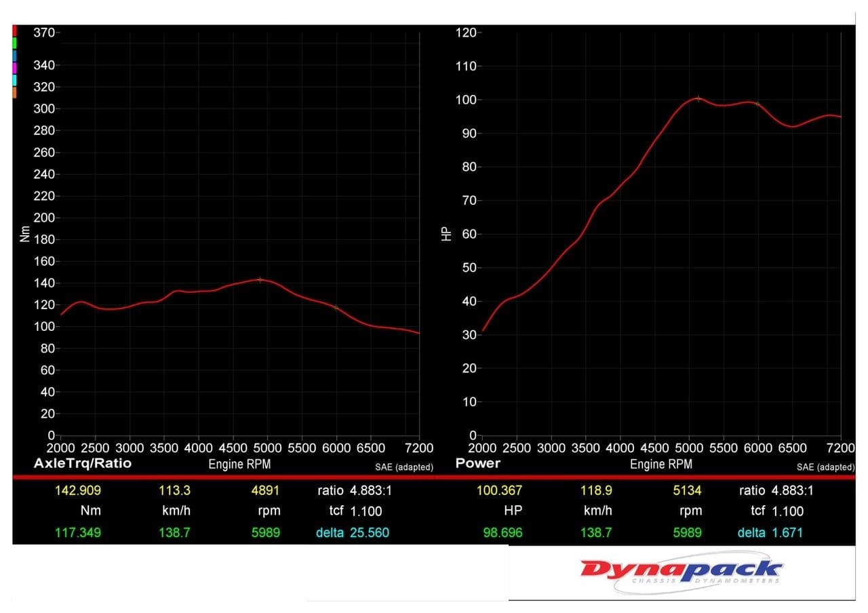Select the red run color swatch
Viewport: 868px width, 613px height.
pyautogui.click(x=14, y=31)
